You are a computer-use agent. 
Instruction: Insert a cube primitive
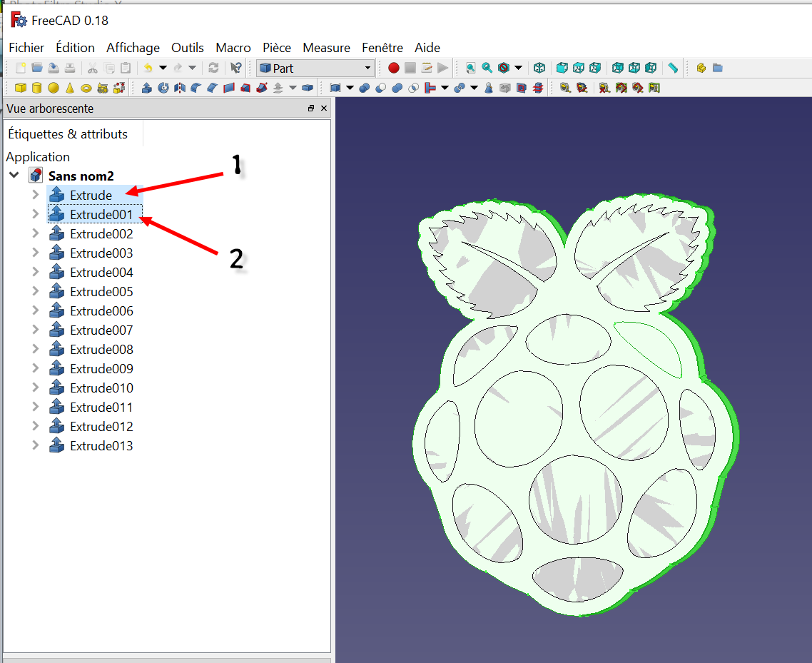click(x=20, y=88)
